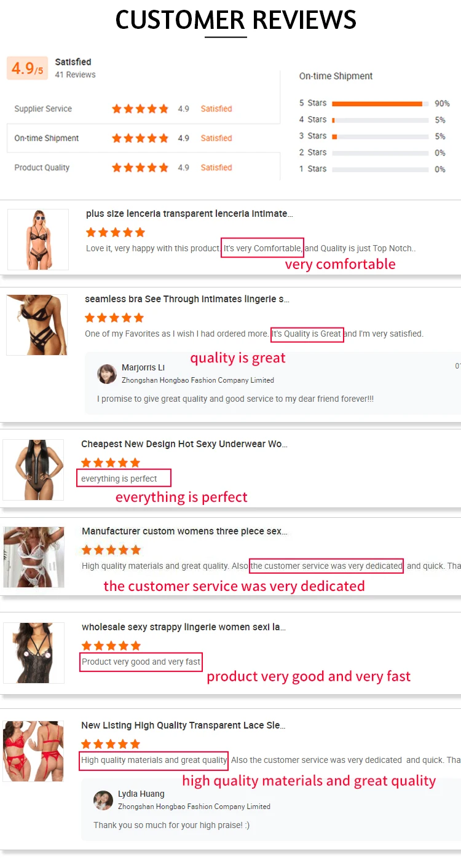Open Manufacturer custom womens three piece link
Screen dimensions: 461x868
point(184,531)
